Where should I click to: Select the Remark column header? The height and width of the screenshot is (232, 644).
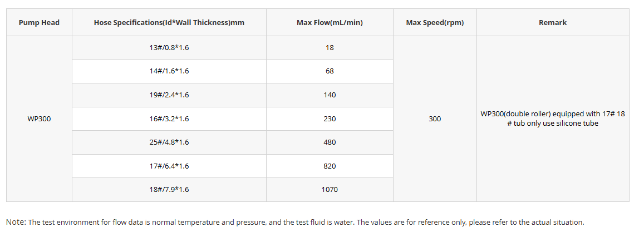point(553,23)
